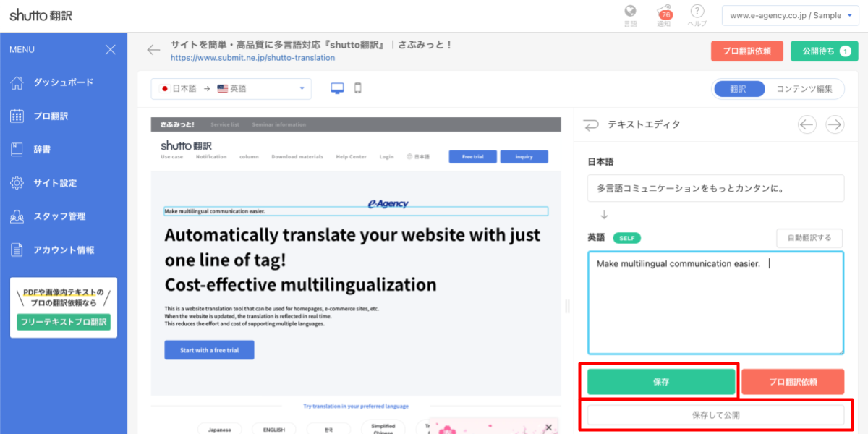Close the popup banner with the X
The image size is (868, 434).
pyautogui.click(x=548, y=427)
